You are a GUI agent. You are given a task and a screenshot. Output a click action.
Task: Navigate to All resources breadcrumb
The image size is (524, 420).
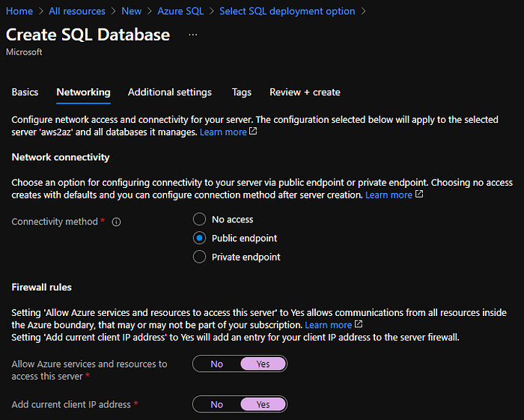(77, 11)
